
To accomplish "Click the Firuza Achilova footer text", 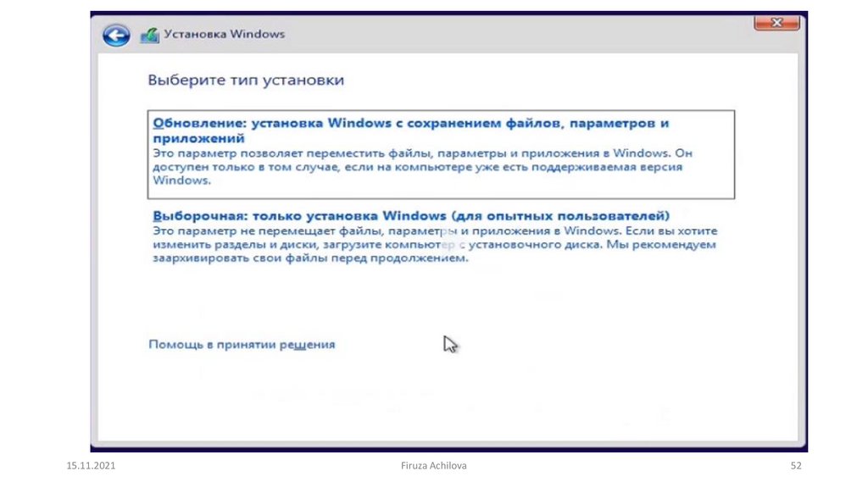I will pyautogui.click(x=433, y=465).
